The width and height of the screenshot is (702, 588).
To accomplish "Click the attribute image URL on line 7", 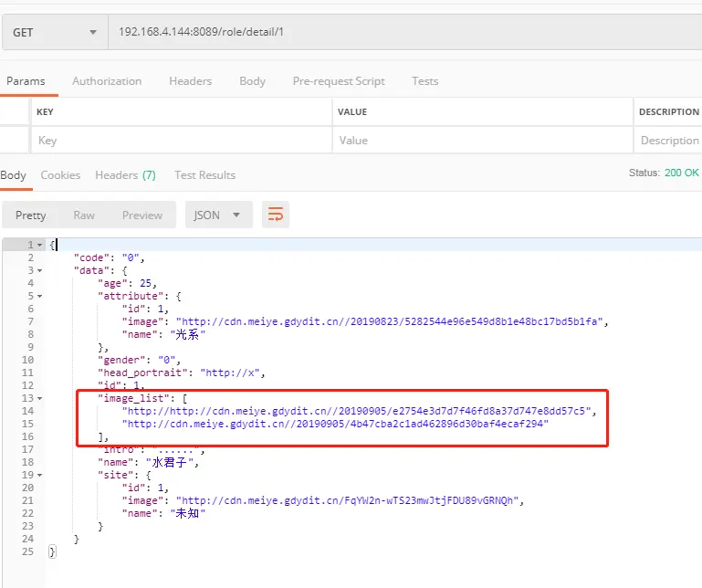I will [x=390, y=321].
